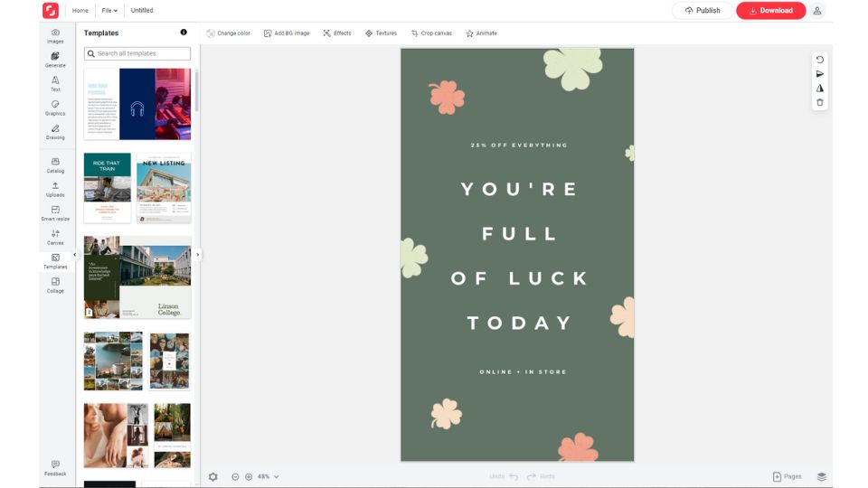Image resolution: width=868 pixels, height=488 pixels.
Task: Click the red Download button
Action: point(770,11)
